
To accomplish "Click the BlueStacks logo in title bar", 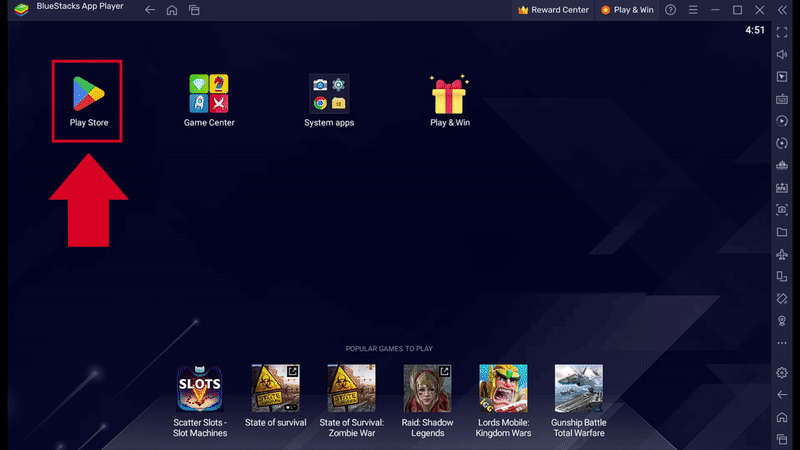I will tap(21, 9).
